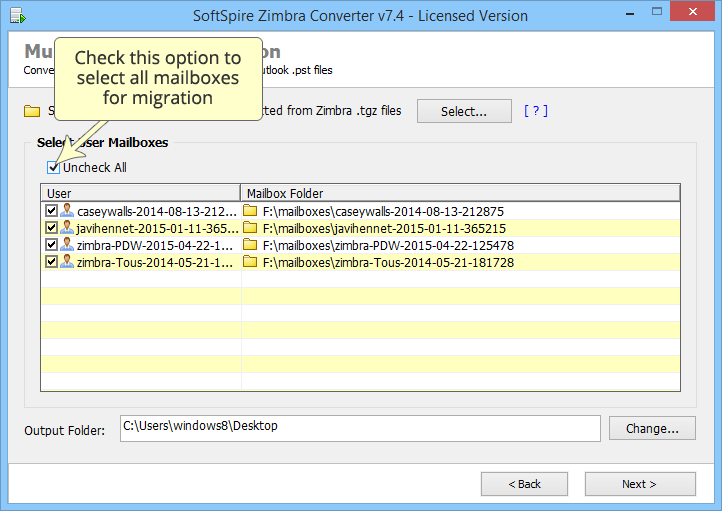Click user icon next to zimbra-Tous mailbox
This screenshot has height=511, width=722.
click(x=67, y=261)
